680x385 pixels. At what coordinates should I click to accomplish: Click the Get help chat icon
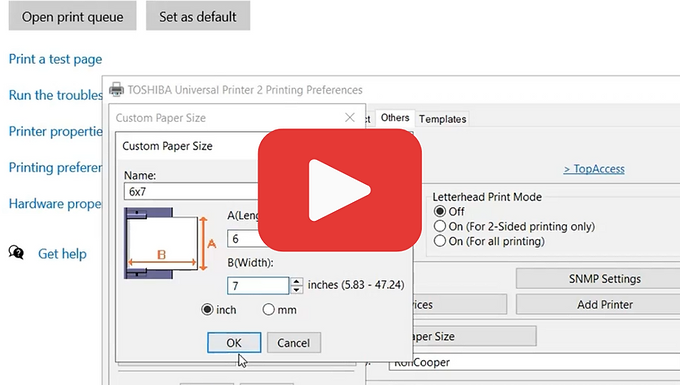click(16, 252)
